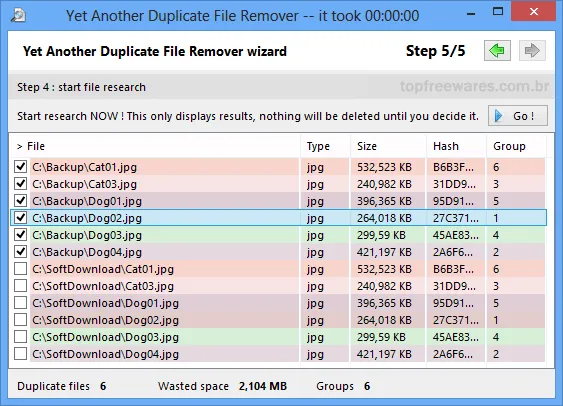Screen dimensions: 563x406
Task: Select the C:\SoftDownload\Cat03.jpg file name
Action: point(103,286)
